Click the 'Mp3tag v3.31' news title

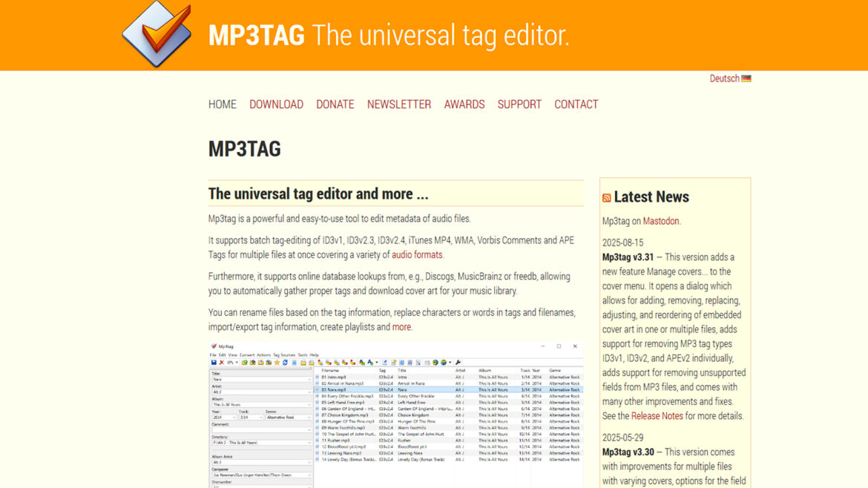(628, 257)
